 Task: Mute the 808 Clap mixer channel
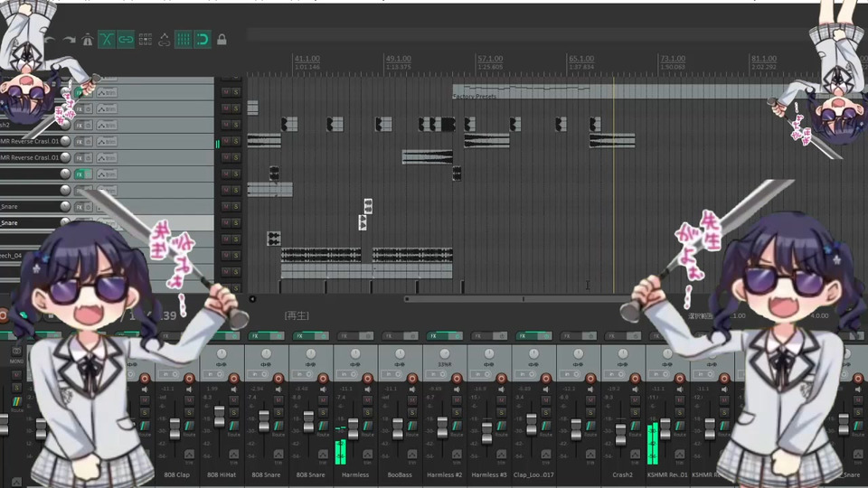coord(189,400)
